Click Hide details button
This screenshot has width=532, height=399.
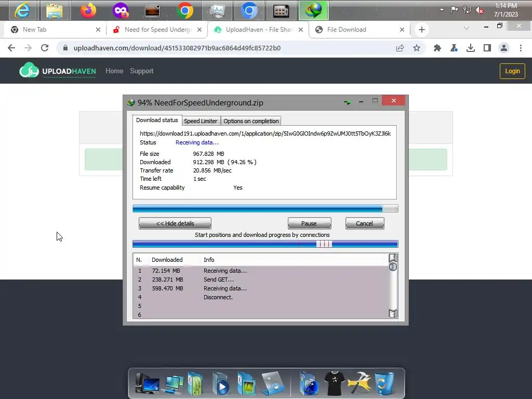point(175,223)
